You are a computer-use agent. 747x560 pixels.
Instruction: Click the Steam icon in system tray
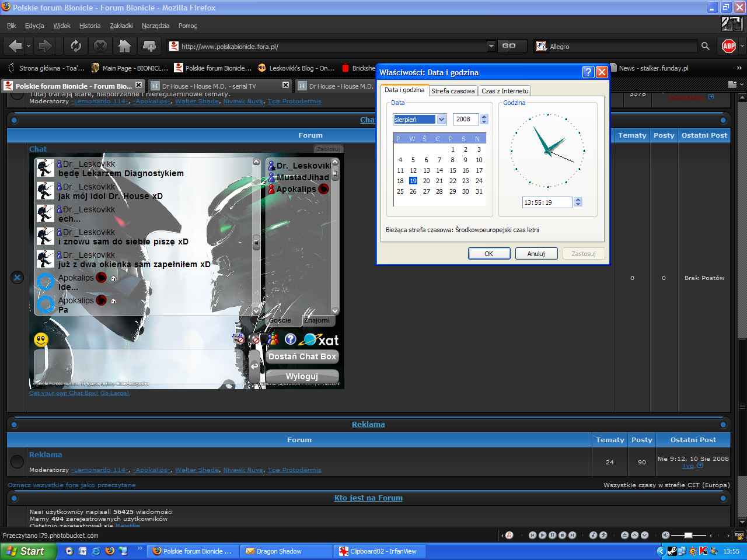click(x=671, y=551)
